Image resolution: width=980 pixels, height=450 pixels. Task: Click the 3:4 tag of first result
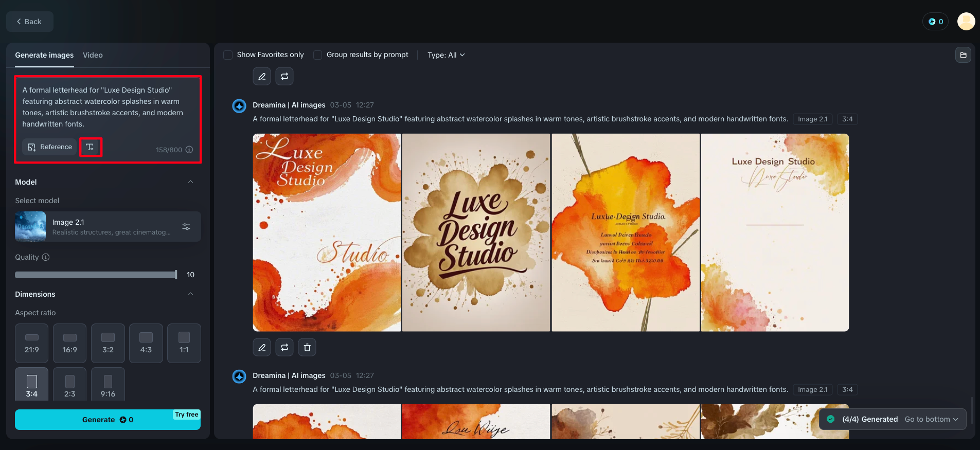(x=847, y=119)
